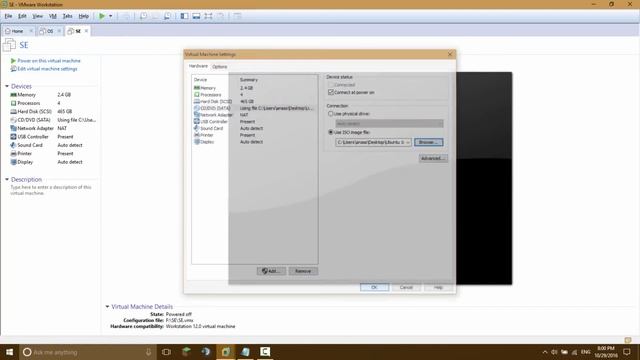Click the Cortana Ask me anything search box

[88, 352]
